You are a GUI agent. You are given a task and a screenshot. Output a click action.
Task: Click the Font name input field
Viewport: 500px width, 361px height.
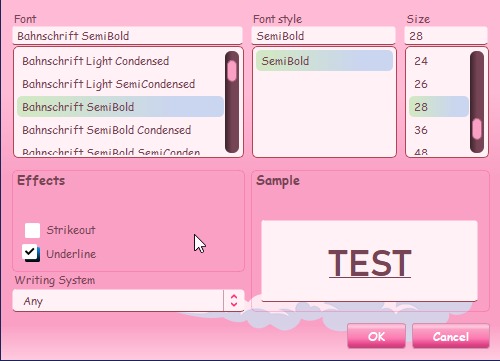point(127,36)
